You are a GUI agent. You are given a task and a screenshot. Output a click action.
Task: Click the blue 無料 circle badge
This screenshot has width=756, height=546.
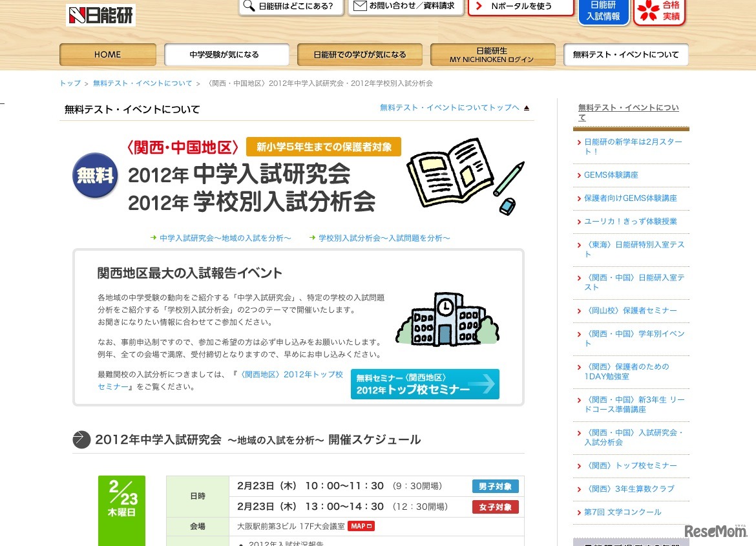pos(94,175)
